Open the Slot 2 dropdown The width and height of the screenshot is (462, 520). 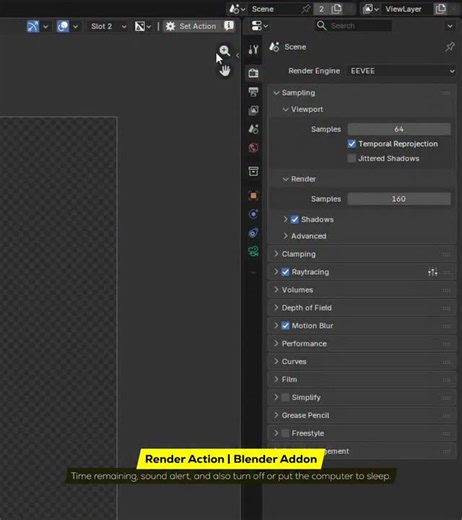[109, 26]
